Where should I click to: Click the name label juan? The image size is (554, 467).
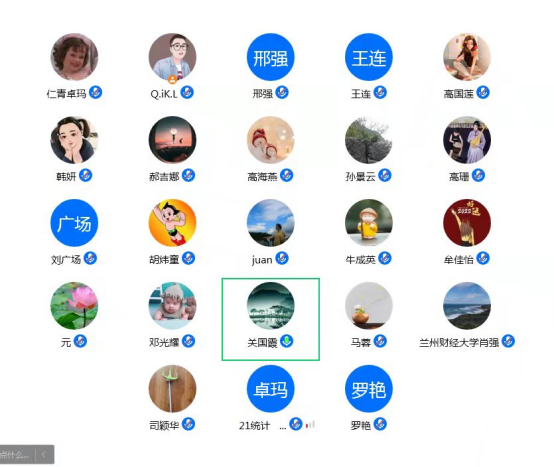click(x=262, y=260)
